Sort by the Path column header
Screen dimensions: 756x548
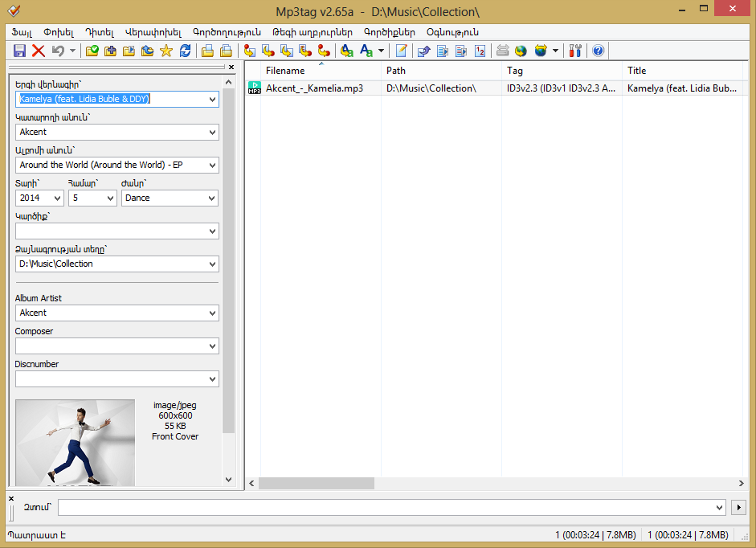pos(441,71)
